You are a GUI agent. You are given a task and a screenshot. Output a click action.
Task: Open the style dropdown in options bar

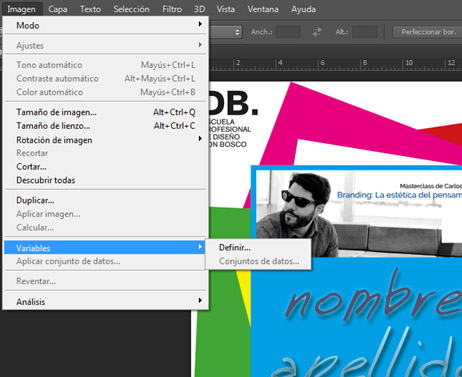click(225, 32)
